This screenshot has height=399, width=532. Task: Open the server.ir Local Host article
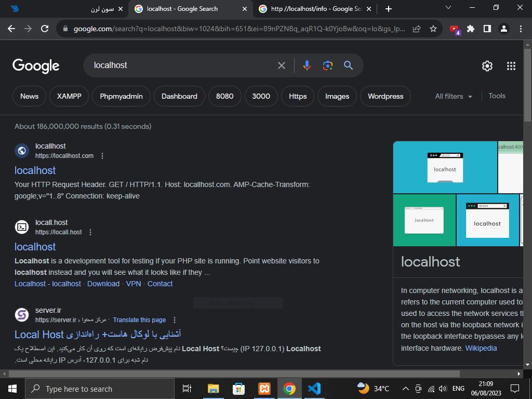coord(98,335)
